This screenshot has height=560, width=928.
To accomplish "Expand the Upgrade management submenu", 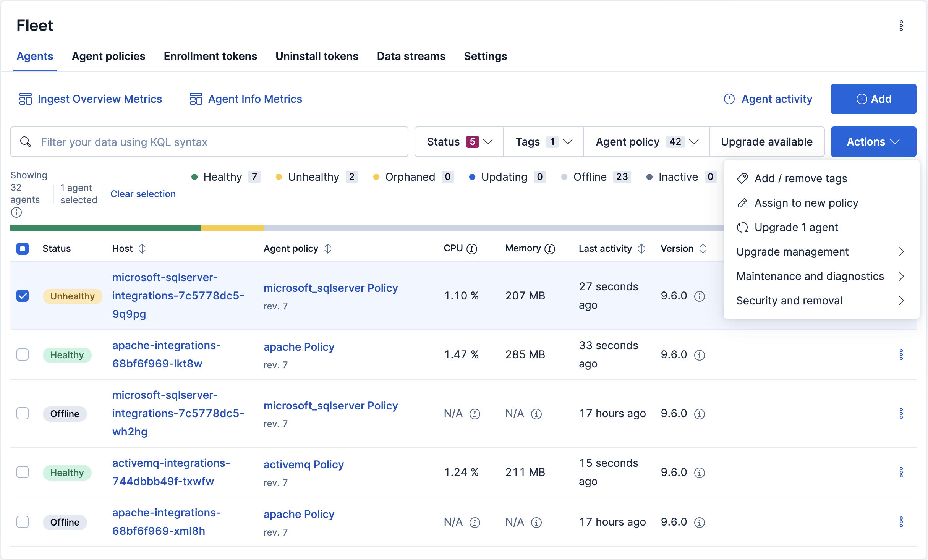I will coord(821,252).
